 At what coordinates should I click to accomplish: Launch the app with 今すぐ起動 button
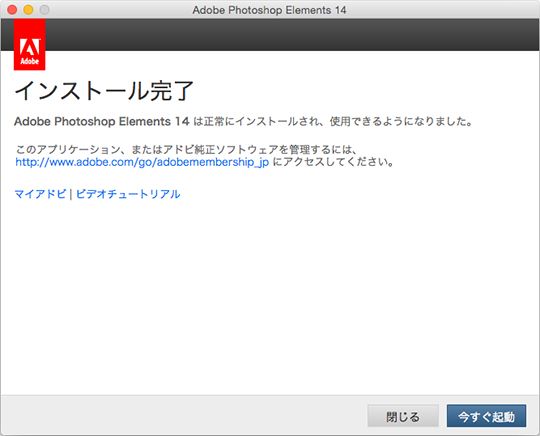point(486,416)
